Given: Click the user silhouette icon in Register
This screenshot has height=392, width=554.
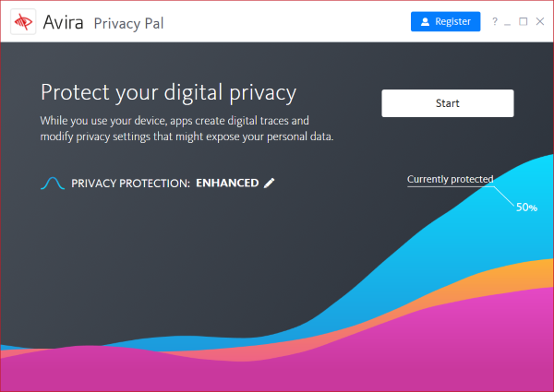Looking at the screenshot, I should [425, 22].
